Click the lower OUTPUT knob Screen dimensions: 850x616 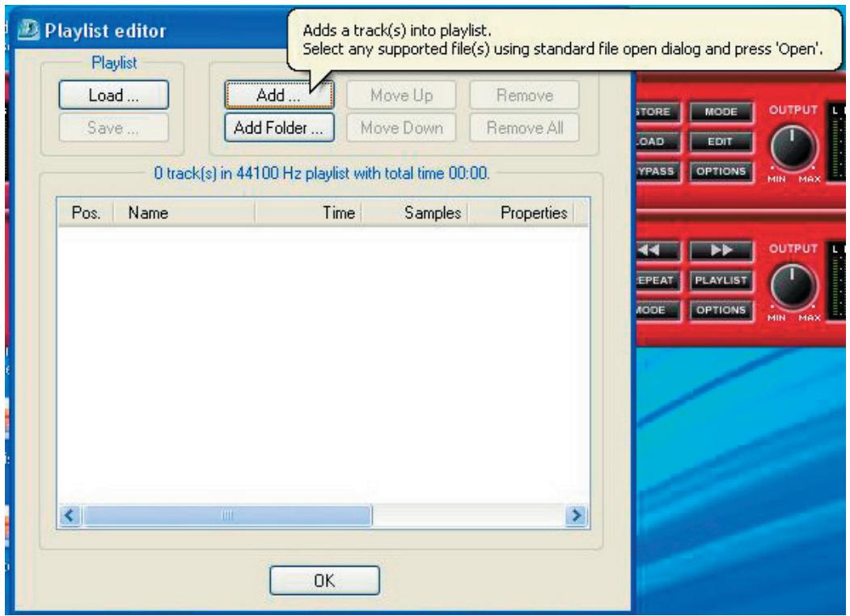pyautogui.click(x=793, y=287)
